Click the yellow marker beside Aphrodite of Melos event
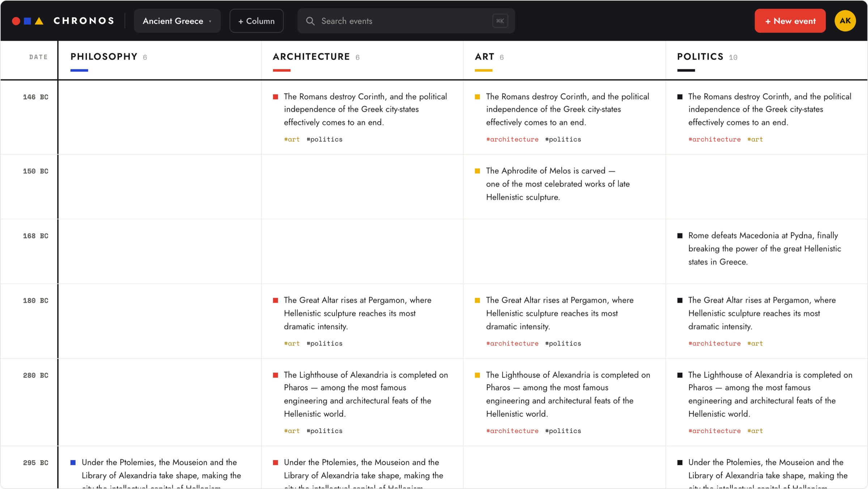 pyautogui.click(x=477, y=171)
